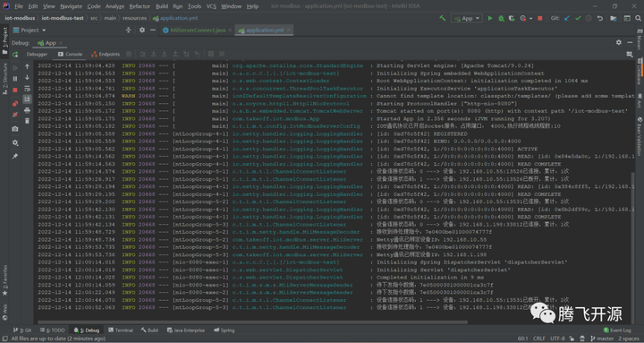Open the File menu
This screenshot has width=644, height=343.
[19, 6]
